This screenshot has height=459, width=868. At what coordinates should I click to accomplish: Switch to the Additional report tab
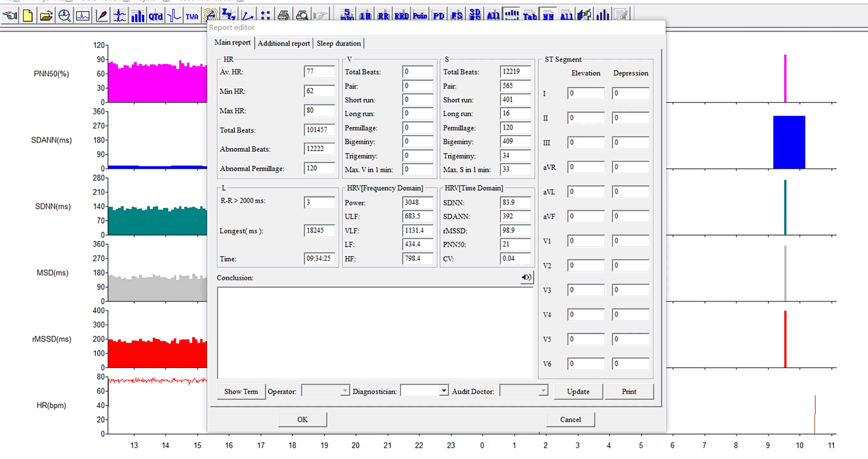click(x=284, y=44)
